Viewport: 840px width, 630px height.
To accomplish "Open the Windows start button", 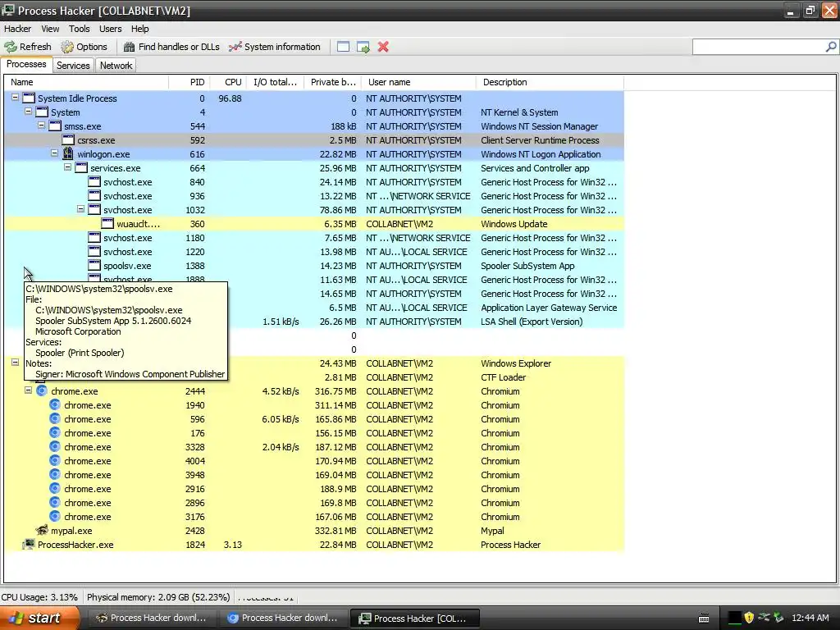I will pyautogui.click(x=39, y=618).
